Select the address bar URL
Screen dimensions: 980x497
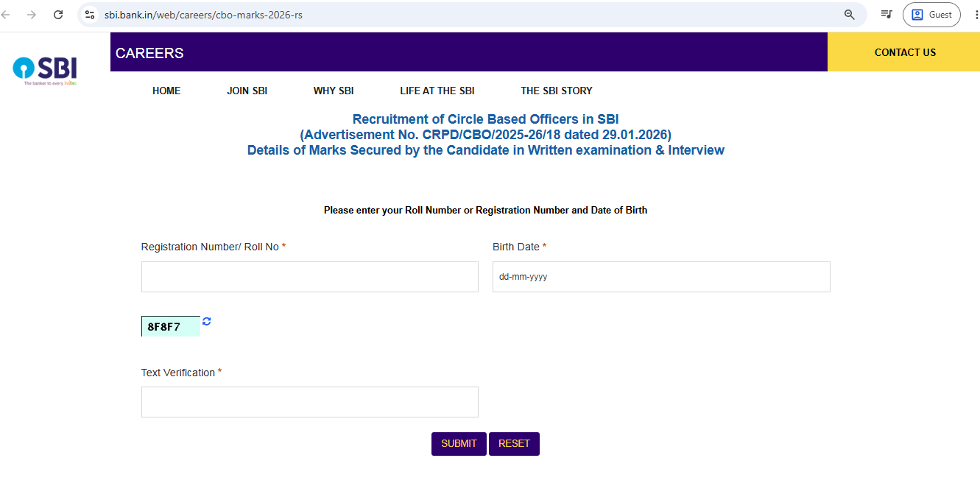point(203,15)
